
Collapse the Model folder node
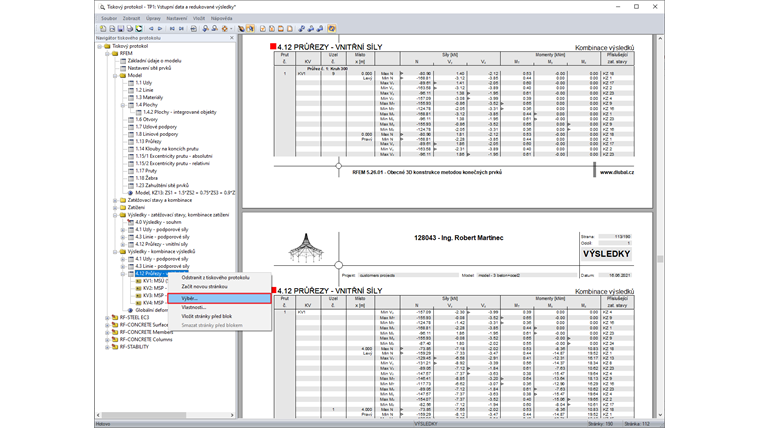[x=115, y=76]
